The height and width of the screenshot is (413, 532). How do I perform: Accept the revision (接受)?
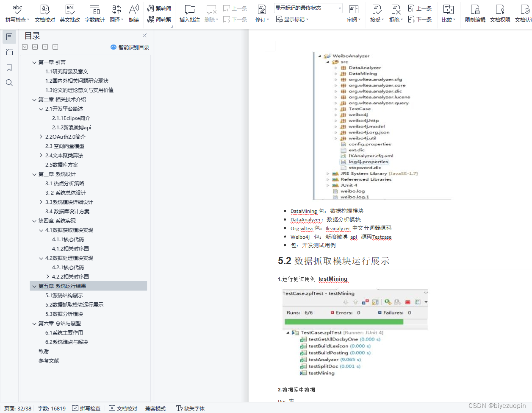tap(377, 14)
